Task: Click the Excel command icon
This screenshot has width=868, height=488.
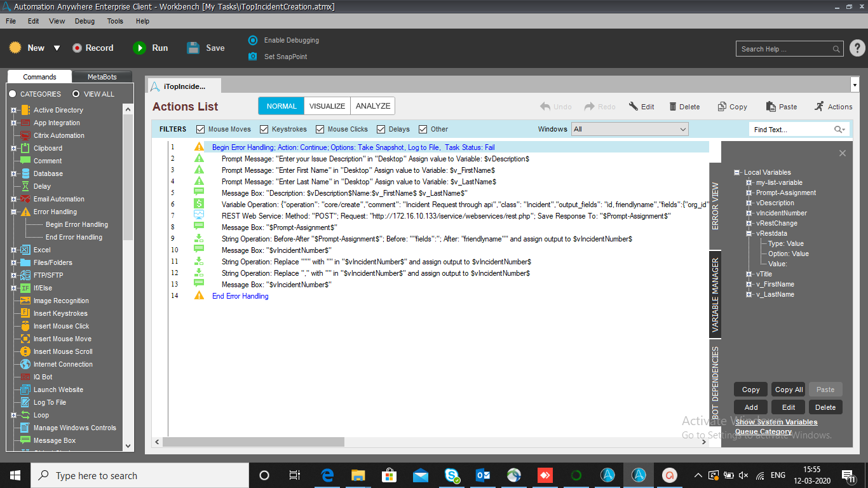Action: pos(25,250)
